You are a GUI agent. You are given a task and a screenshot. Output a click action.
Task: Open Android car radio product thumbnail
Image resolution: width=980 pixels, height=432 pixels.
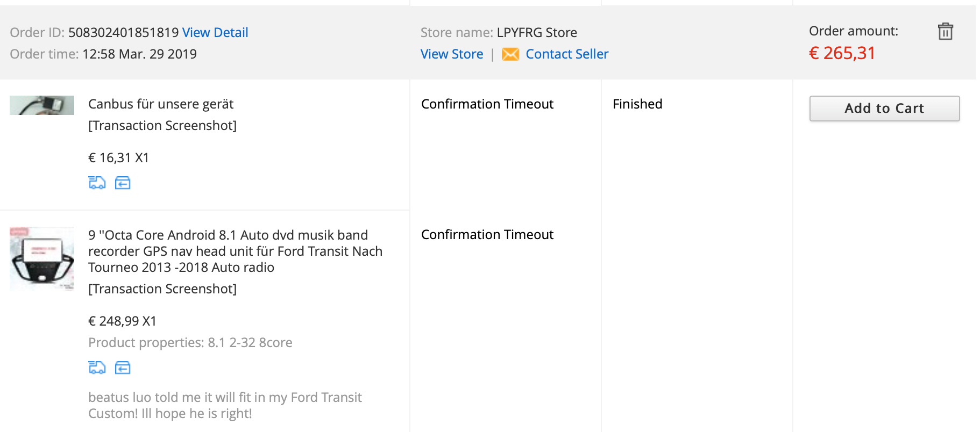(42, 258)
